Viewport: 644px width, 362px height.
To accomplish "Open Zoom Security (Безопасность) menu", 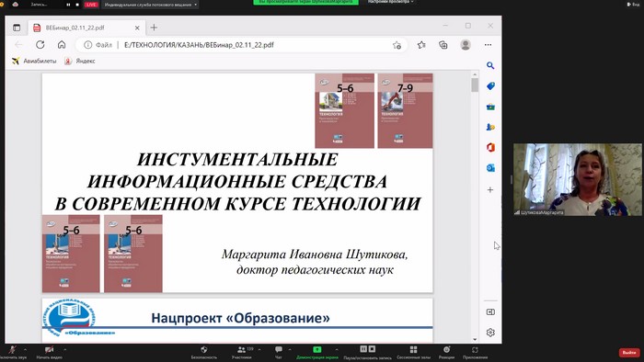I will [x=203, y=352].
